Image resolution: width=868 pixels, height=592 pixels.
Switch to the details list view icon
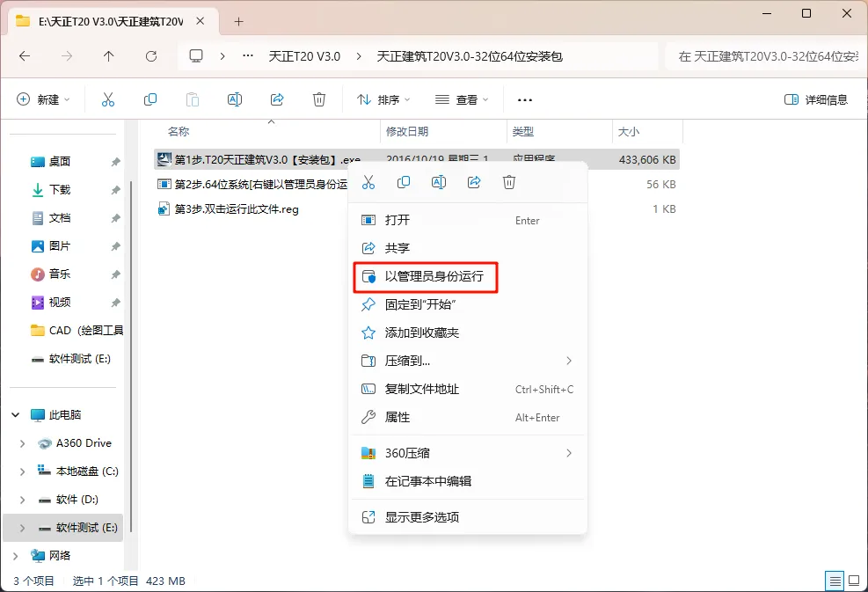(835, 581)
